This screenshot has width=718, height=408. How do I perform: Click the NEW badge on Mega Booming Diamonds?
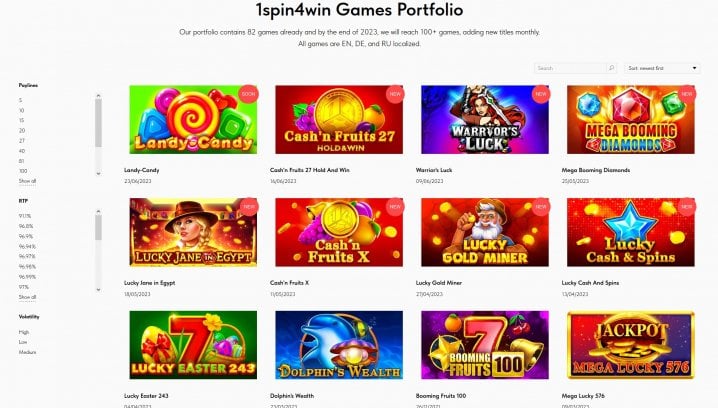point(686,94)
